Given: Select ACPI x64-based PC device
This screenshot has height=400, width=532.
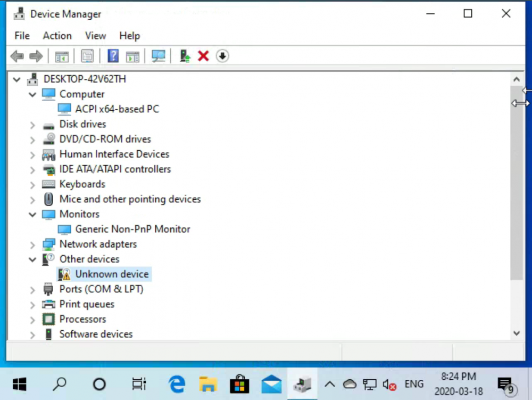Looking at the screenshot, I should click(117, 109).
